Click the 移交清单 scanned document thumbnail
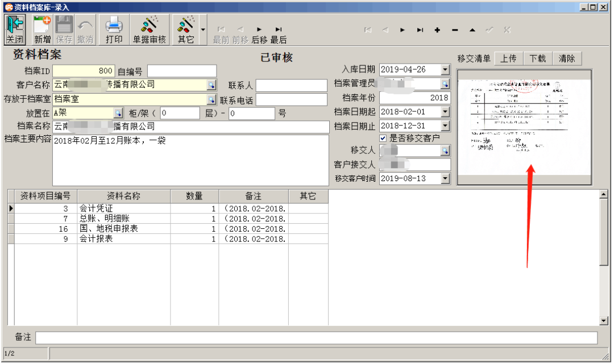Image resolution: width=614 pixels, height=364 pixels. [x=524, y=127]
